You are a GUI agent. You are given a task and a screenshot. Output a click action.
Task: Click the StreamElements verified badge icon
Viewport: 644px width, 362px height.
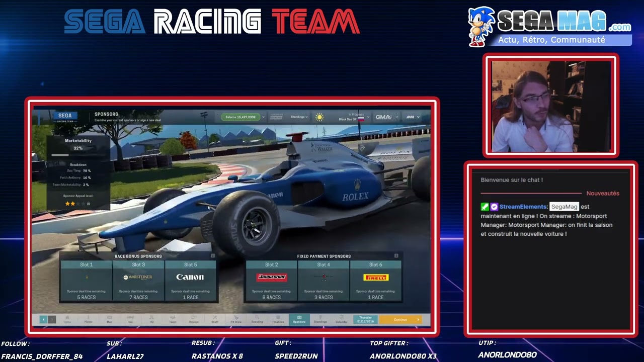pyautogui.click(x=494, y=207)
